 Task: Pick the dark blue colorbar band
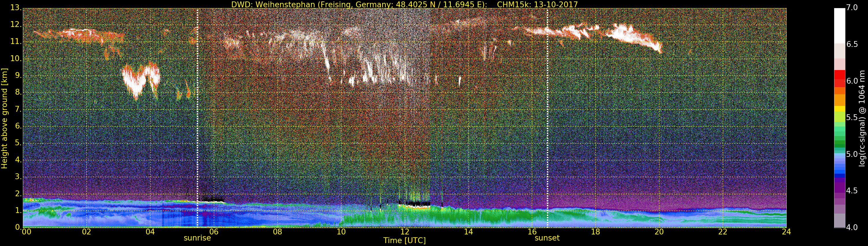[839, 175]
